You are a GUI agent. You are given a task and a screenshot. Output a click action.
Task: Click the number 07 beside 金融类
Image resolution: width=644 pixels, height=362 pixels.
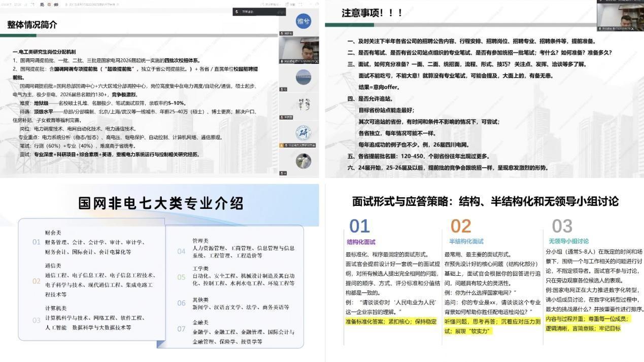(181, 329)
